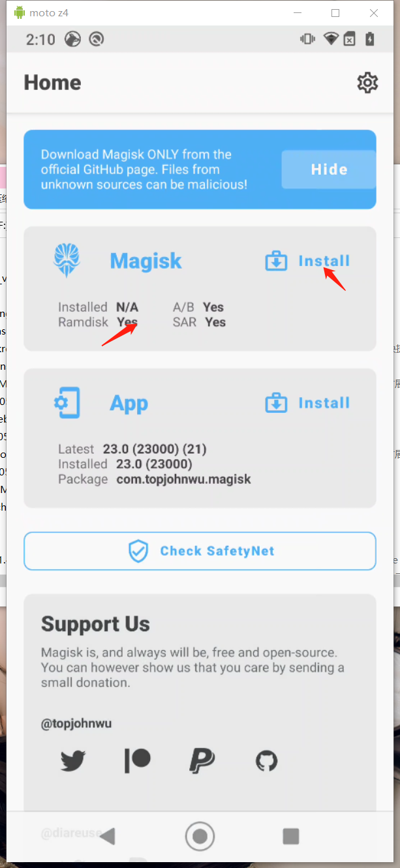Open topjohnwu's PayPal donation icon

(202, 760)
